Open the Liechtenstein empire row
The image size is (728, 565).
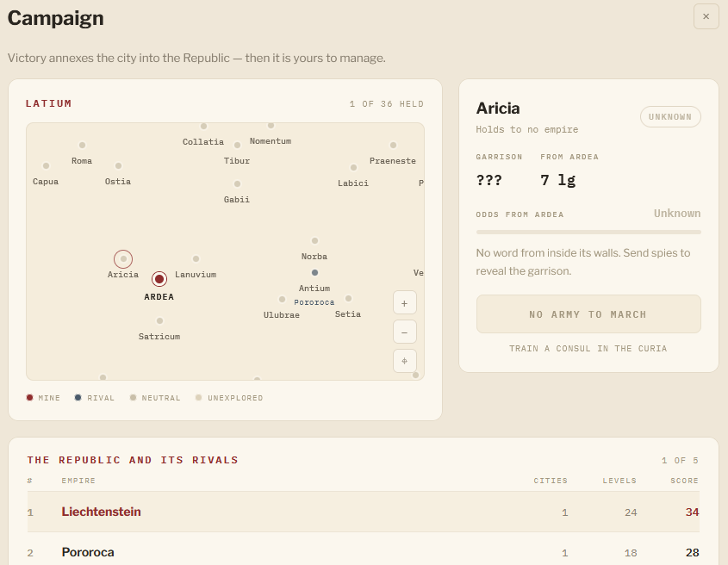(x=363, y=512)
